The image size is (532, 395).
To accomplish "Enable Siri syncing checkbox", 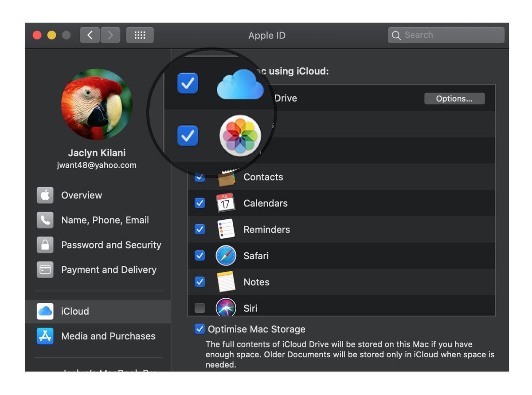I will (199, 308).
